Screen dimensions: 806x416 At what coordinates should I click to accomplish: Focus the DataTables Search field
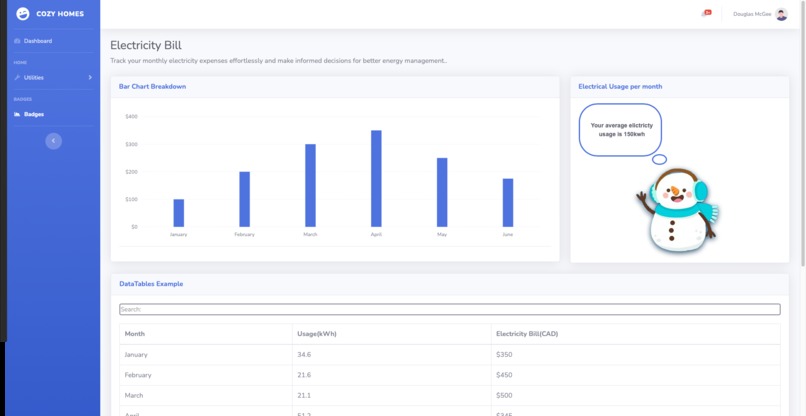point(450,309)
